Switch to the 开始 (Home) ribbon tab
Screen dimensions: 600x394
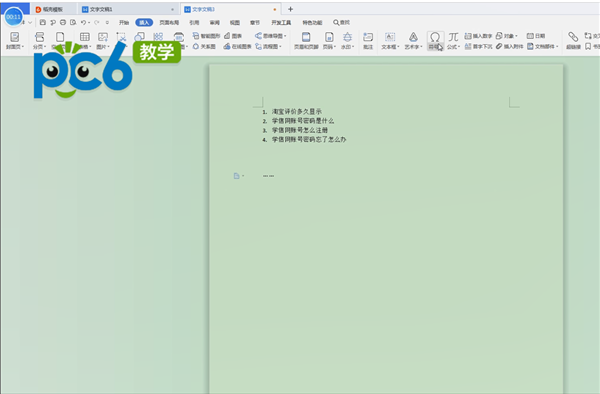tap(124, 23)
